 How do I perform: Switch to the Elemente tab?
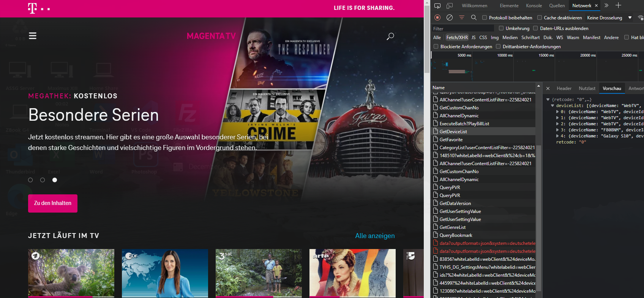point(509,6)
